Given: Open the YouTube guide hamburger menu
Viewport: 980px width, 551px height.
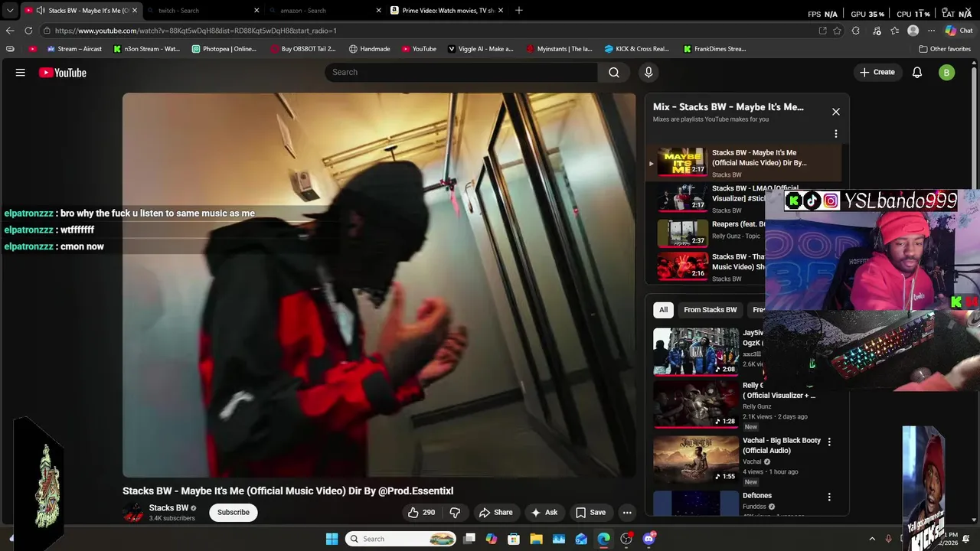Looking at the screenshot, I should 21,73.
